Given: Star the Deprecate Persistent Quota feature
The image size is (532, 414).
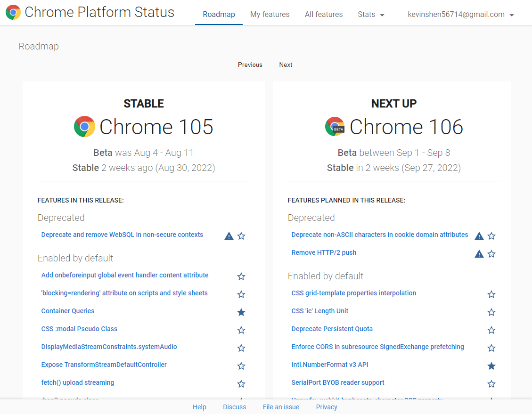Looking at the screenshot, I should 491,330.
